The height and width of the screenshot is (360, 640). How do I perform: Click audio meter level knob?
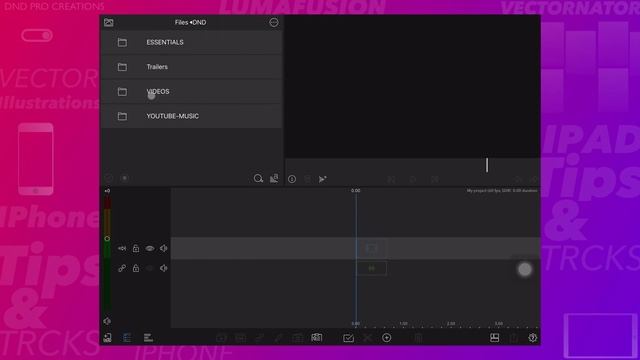tap(107, 239)
